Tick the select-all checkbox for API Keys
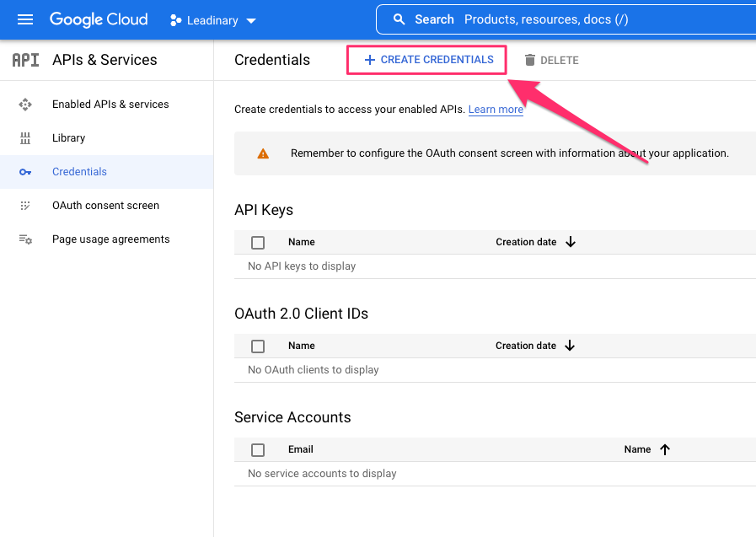 pyautogui.click(x=258, y=243)
